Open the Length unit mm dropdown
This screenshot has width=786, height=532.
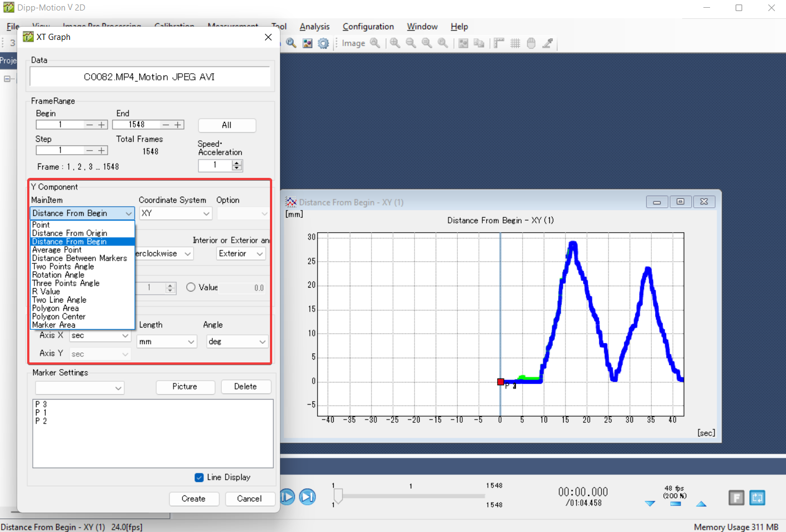click(167, 342)
